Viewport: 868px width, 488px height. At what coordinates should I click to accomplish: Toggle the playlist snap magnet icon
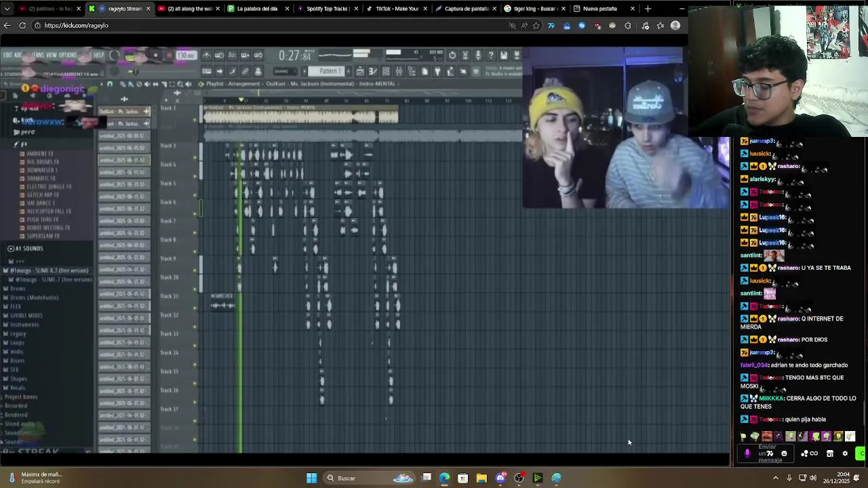pos(109,84)
